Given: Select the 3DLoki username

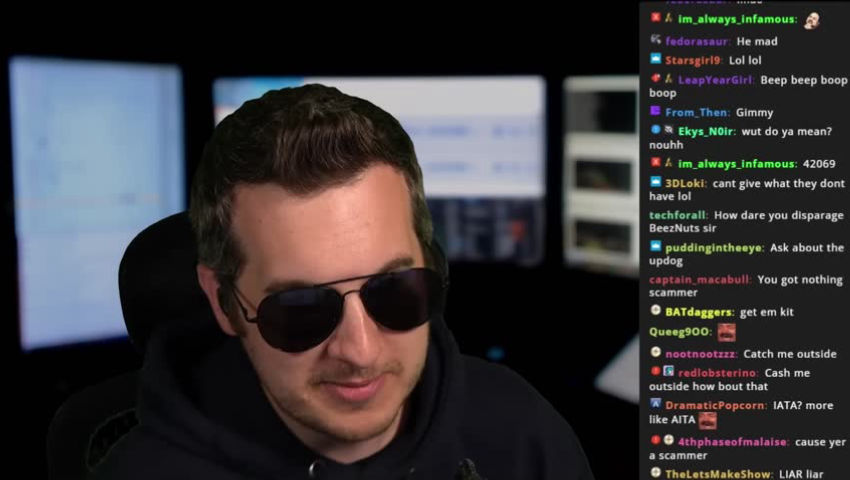Looking at the screenshot, I should pos(685,183).
